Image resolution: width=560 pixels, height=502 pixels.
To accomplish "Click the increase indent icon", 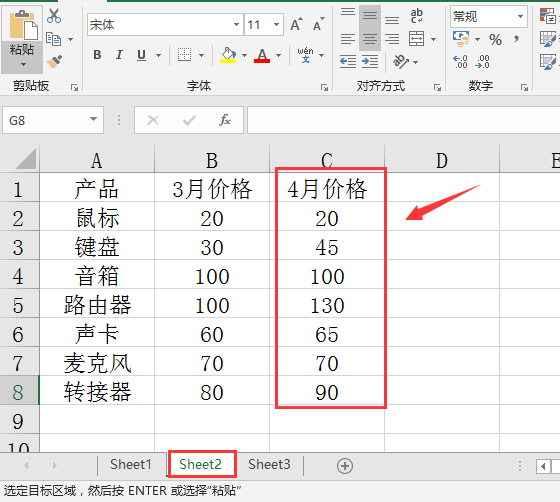I will (370, 62).
